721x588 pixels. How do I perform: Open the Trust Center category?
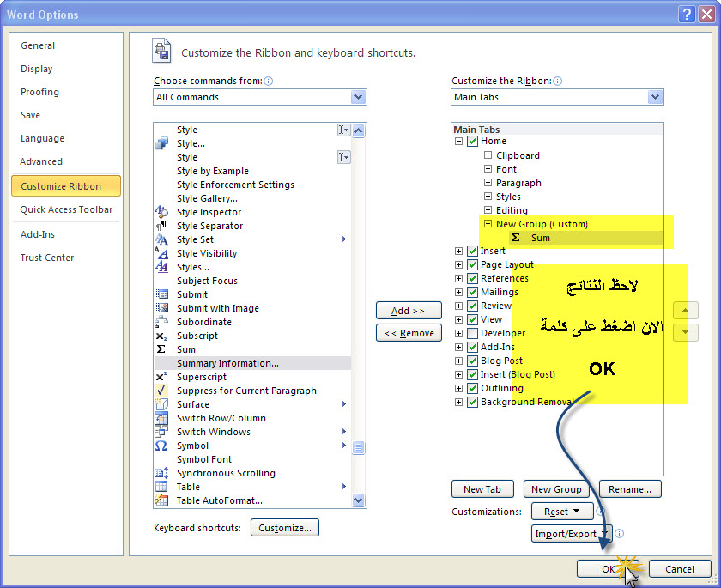tap(47, 258)
